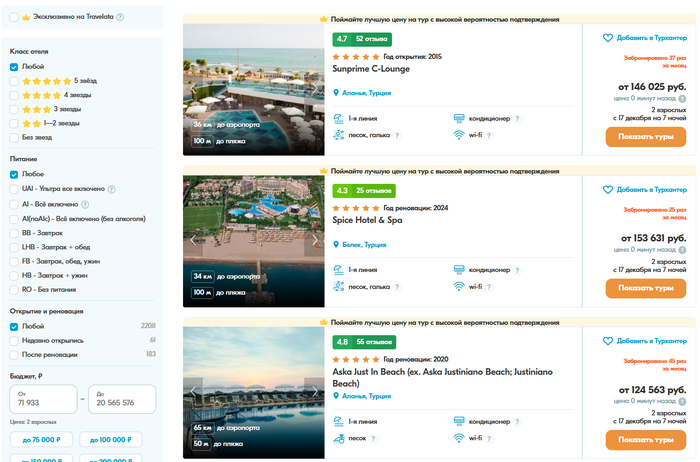Enable the 5 звезд hotel class checkbox
Screen dimensions: 700x462
(x=14, y=81)
